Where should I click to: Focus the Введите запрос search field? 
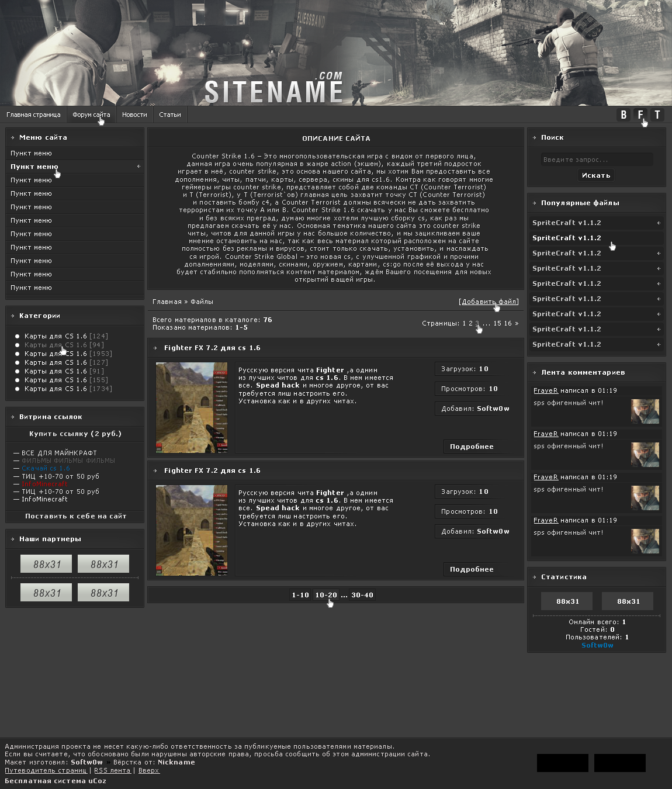coord(597,160)
